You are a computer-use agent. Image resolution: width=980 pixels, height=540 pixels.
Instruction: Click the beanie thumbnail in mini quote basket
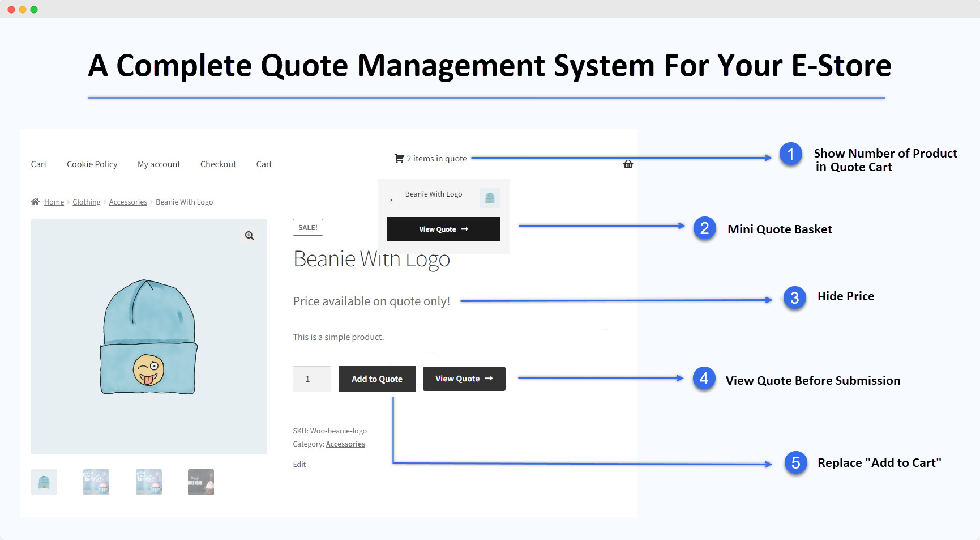click(x=490, y=198)
